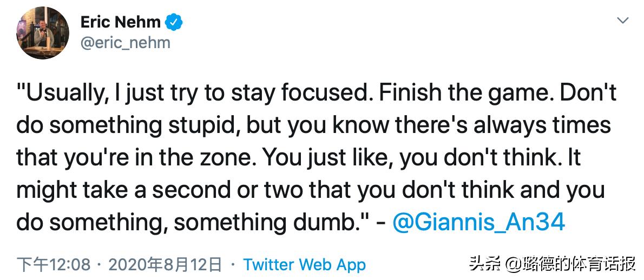Open the @Giannis_An34 mention link

pos(478,222)
